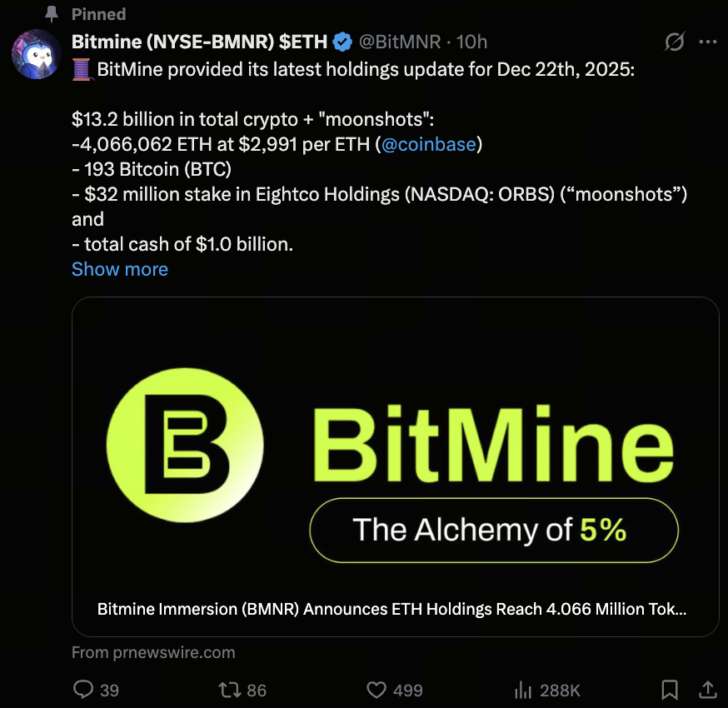Screen dimensions: 728x708
Task: Click the pin icon beside Pinned
Action: click(x=51, y=14)
